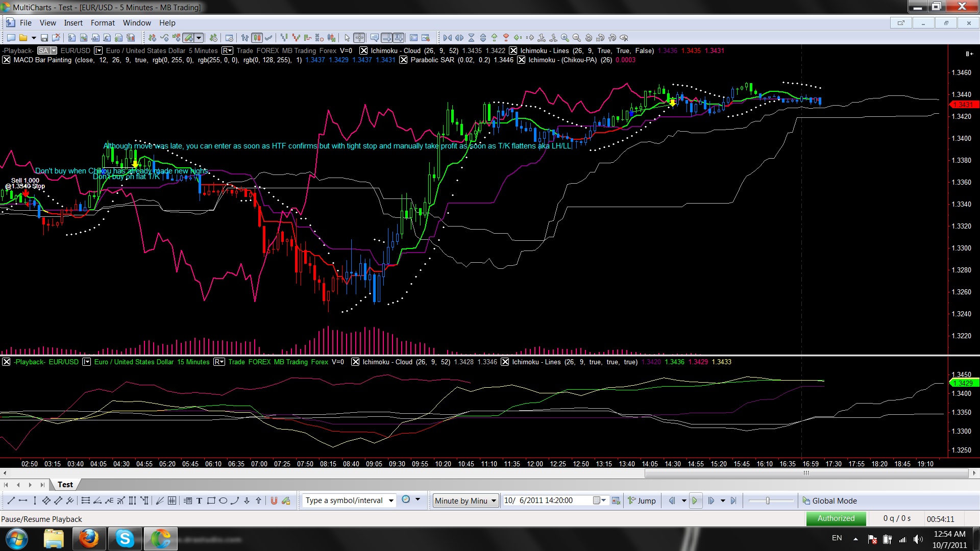Open the dropdown next to EUR/USD 5-minute symbol
This screenshot has height=551, width=980.
(99, 51)
